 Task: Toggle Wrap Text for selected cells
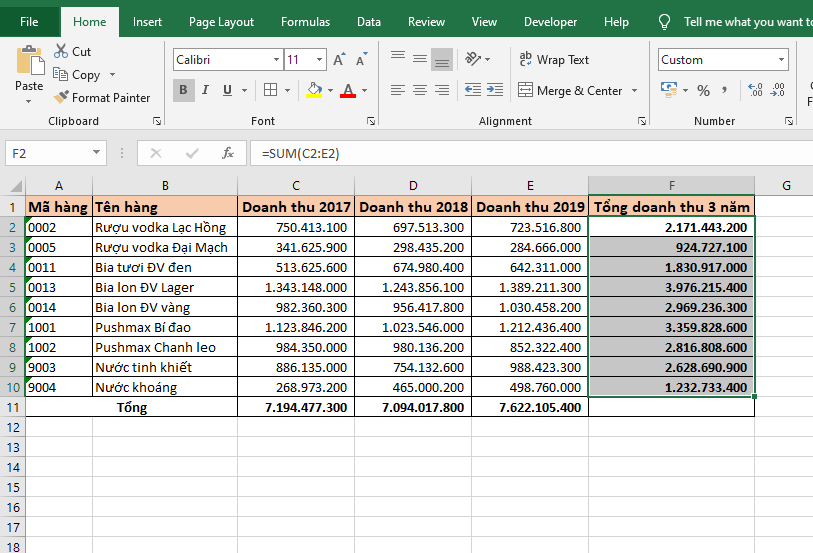[554, 60]
